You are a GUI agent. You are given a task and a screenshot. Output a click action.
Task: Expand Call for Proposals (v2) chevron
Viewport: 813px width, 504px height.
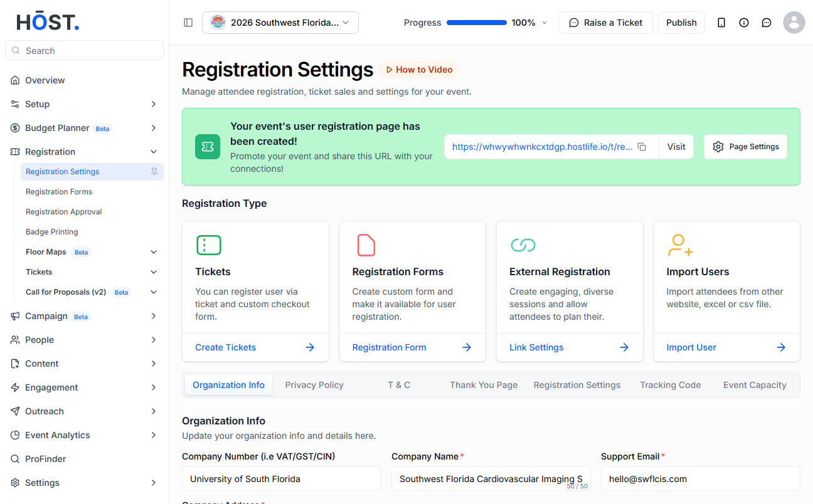click(x=154, y=292)
